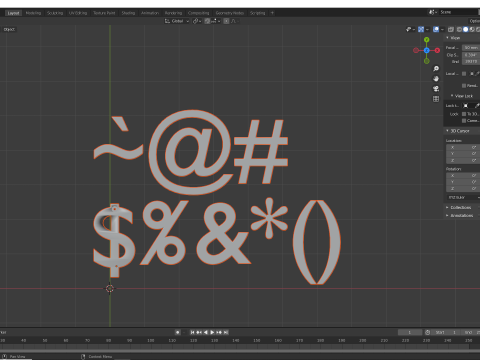Enable the Render Region checkbox
This screenshot has height=360, width=480.
tap(464, 86)
